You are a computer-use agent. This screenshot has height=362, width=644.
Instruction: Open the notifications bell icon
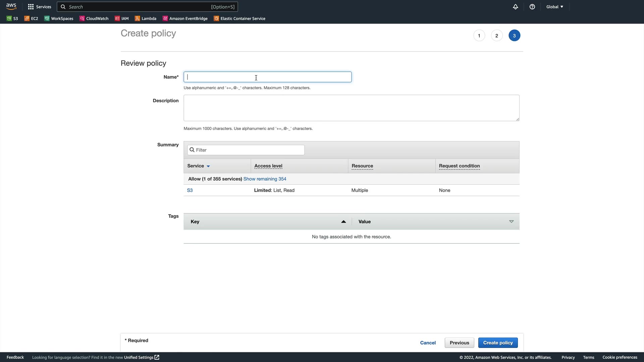[515, 7]
